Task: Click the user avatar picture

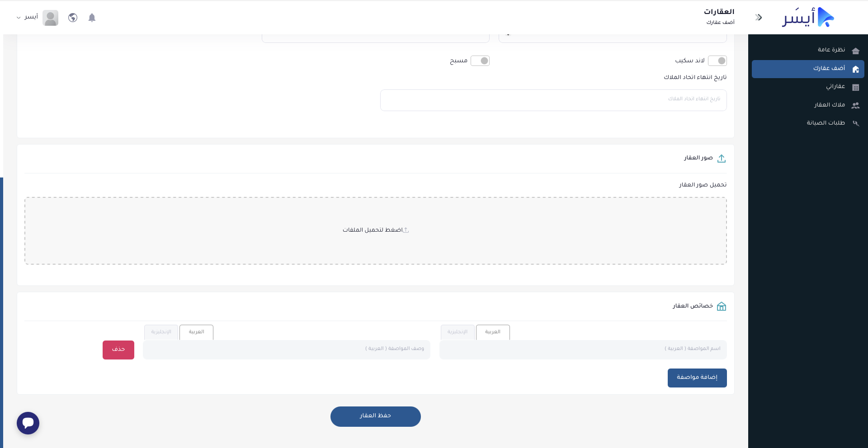Action: [x=51, y=18]
